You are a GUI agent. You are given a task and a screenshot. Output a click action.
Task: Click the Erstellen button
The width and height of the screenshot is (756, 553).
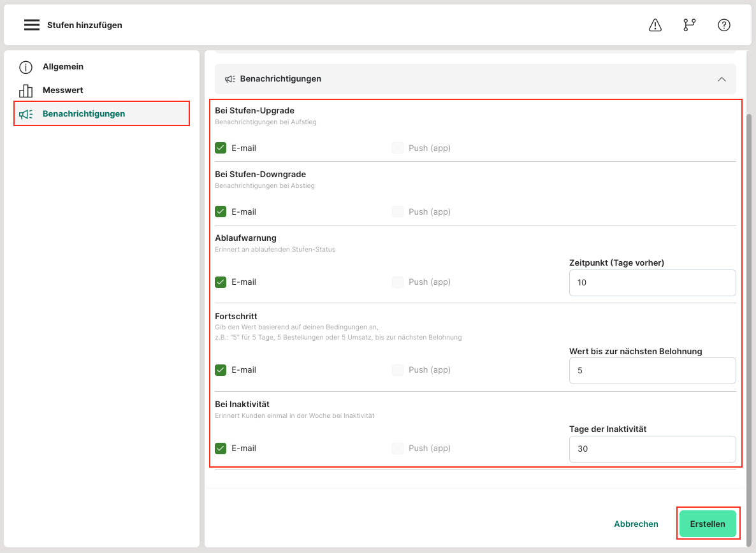tap(708, 524)
